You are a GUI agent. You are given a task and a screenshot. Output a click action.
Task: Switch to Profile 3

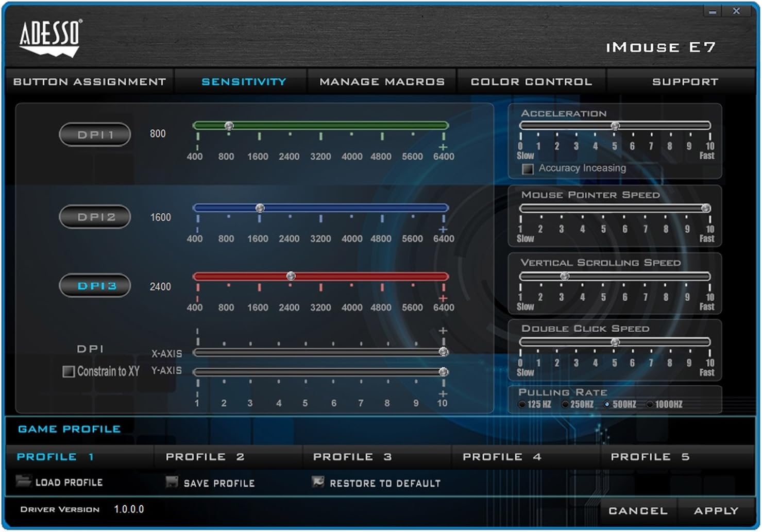(352, 457)
